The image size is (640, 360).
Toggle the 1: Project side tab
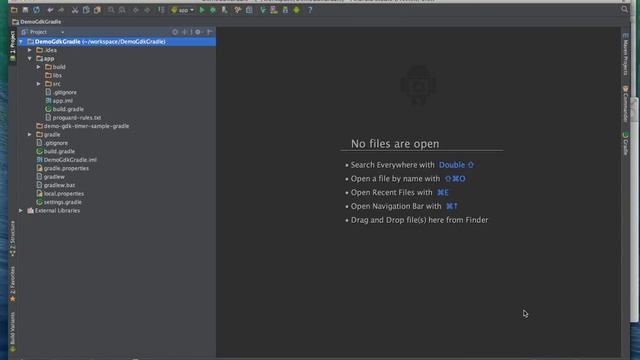click(12, 46)
